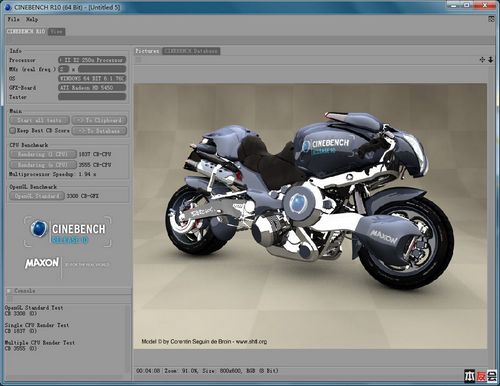The height and width of the screenshot is (386, 500).
Task: Collapse the Console panel
Action: point(9,291)
